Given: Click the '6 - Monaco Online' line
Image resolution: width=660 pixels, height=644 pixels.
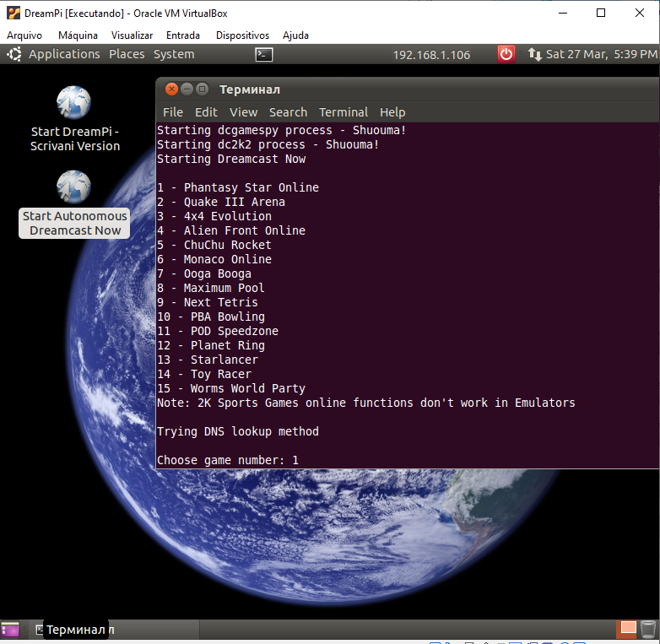Looking at the screenshot, I should [x=214, y=259].
